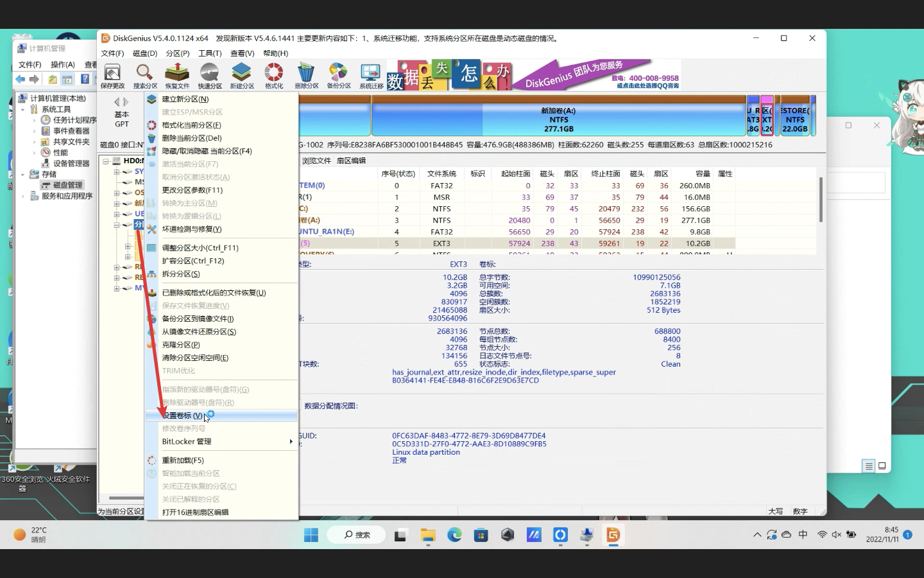Screen dimensions: 924x578
Task: Choose 打开16进制扇区编辑 menu entry
Action: (x=221, y=512)
